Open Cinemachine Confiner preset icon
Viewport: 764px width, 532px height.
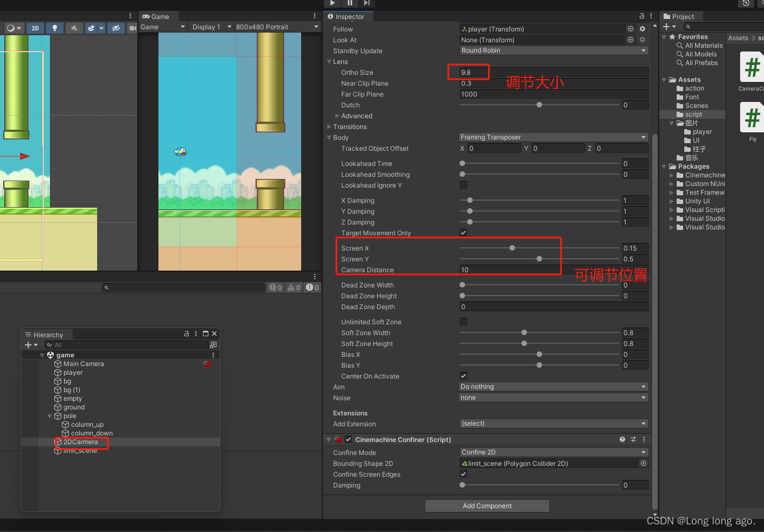tap(633, 439)
